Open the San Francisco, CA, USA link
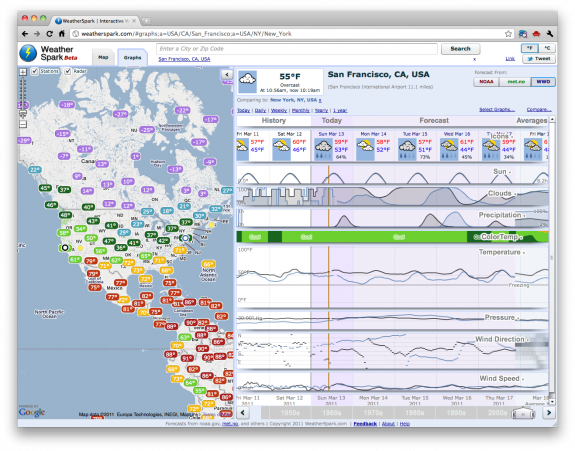Screen dimensions: 575x451 pos(184,59)
